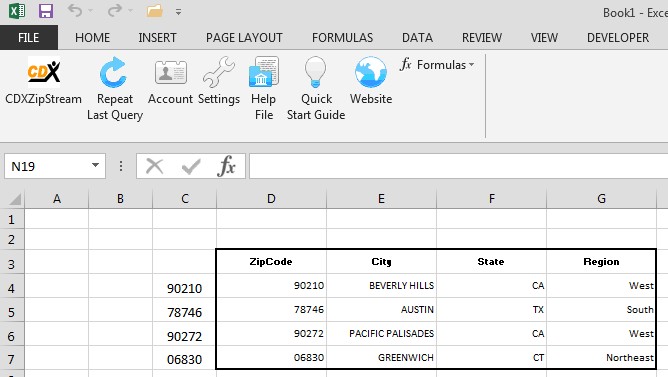
Task: Open the FILE tab
Action: (x=29, y=37)
